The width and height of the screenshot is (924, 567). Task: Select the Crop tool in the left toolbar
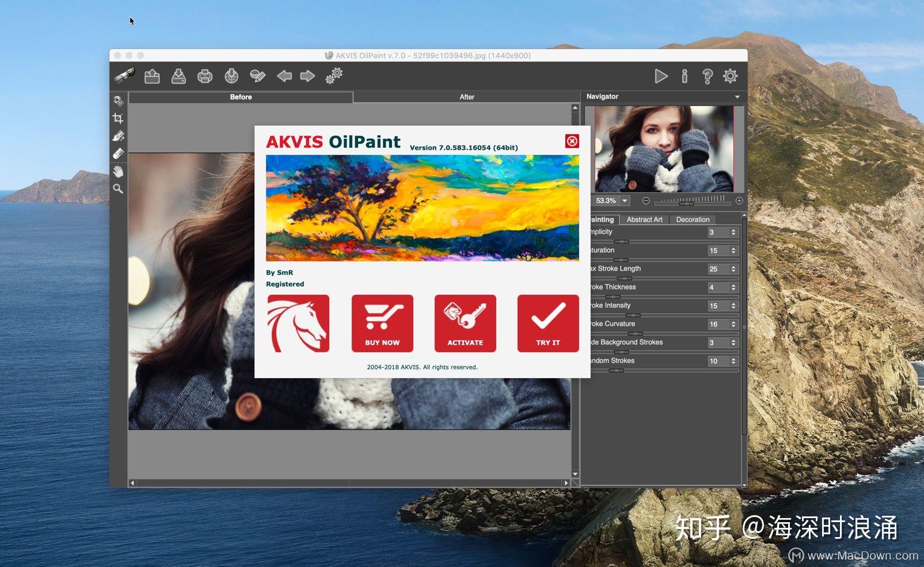[118, 118]
